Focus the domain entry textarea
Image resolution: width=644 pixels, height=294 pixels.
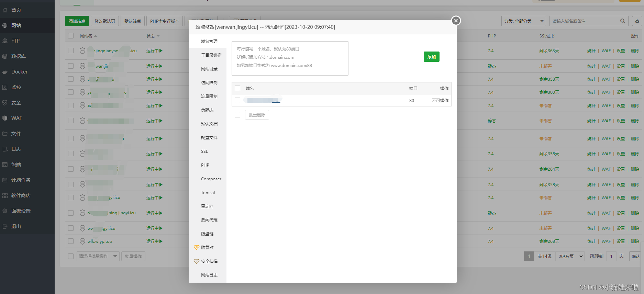290,58
